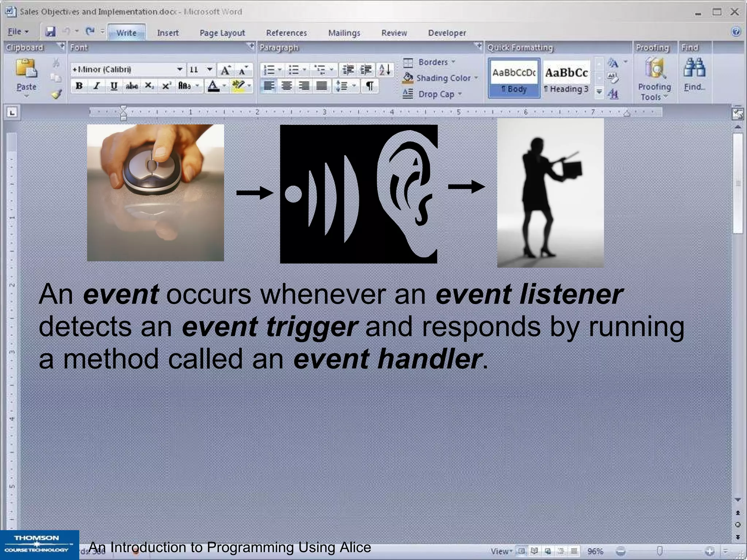Viewport: 747px width, 560px height.
Task: Open the Page Layout tab
Action: [x=222, y=33]
